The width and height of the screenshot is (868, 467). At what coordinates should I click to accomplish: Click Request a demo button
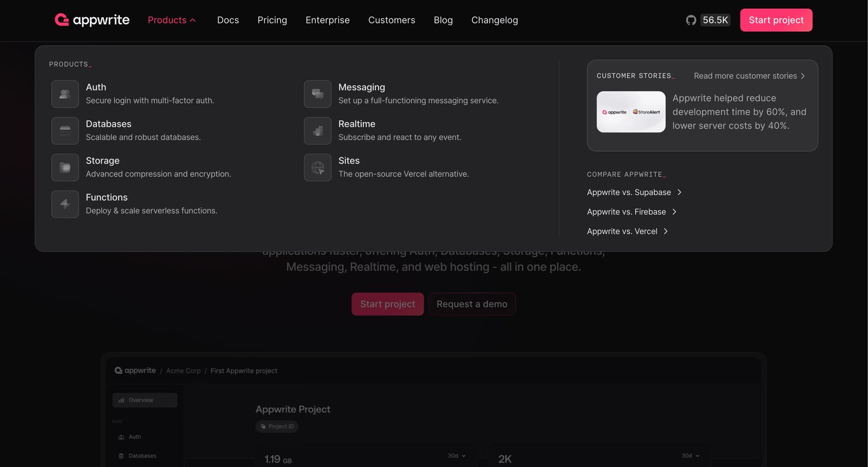coord(472,304)
